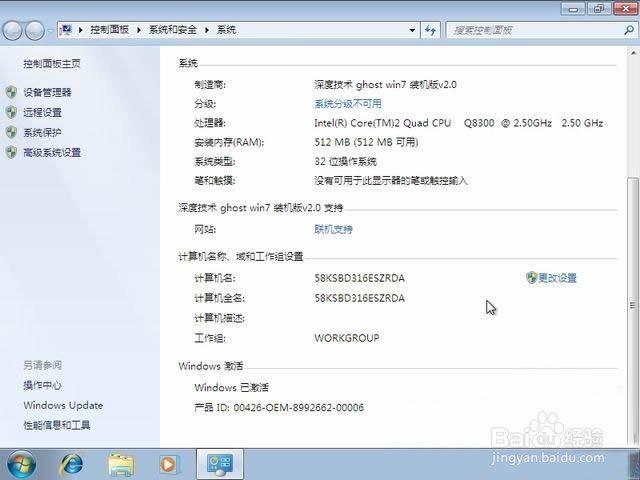Viewport: 640px width, 480px height.
Task: Click pen and touch value 没有可用于此显示器的笔或触控输入
Action: click(x=391, y=181)
